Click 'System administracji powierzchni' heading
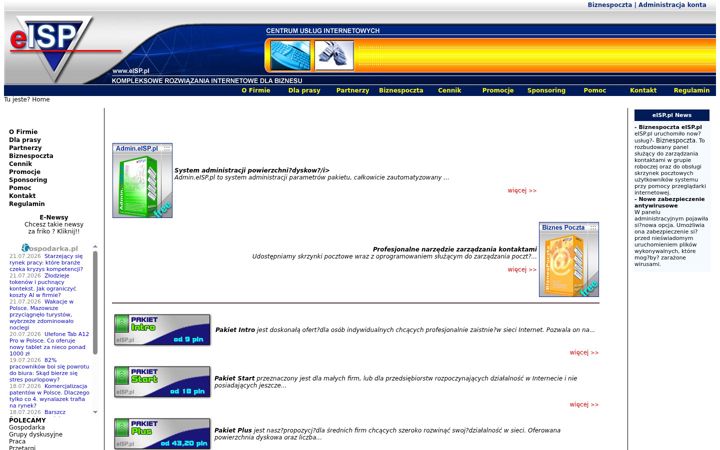Image resolution: width=720 pixels, height=450 pixels. [x=252, y=170]
